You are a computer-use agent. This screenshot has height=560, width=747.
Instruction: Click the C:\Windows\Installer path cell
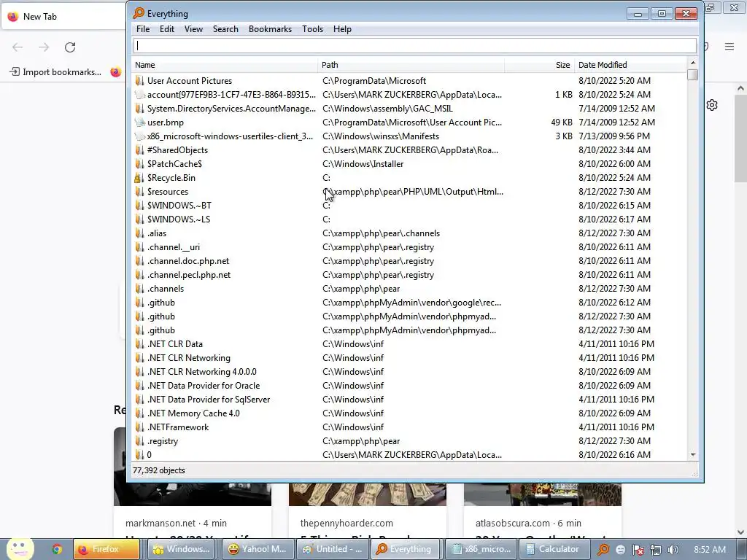[363, 164]
